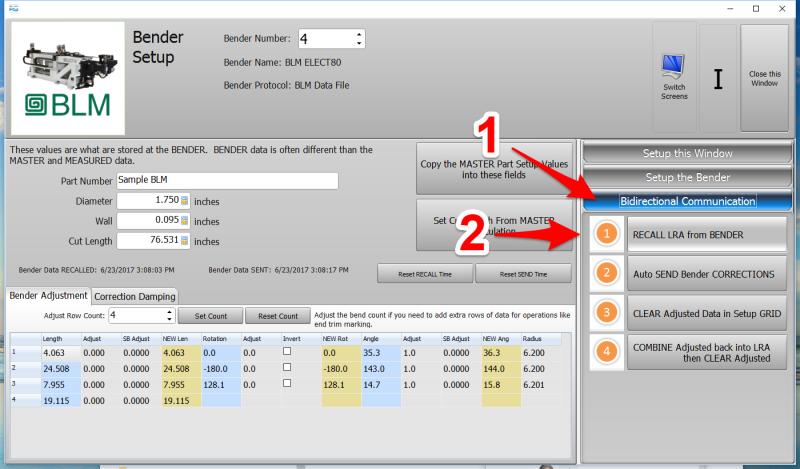
Task: Click the Radius column header
Action: pos(541,339)
